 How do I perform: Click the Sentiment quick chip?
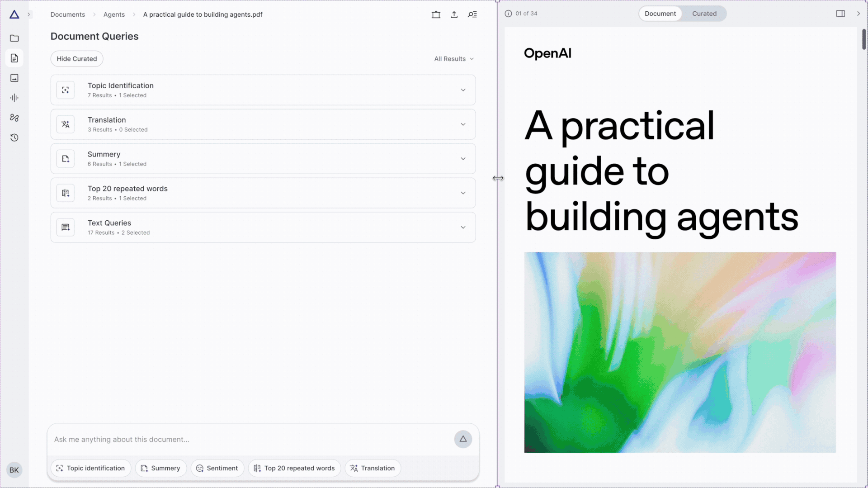pos(217,468)
